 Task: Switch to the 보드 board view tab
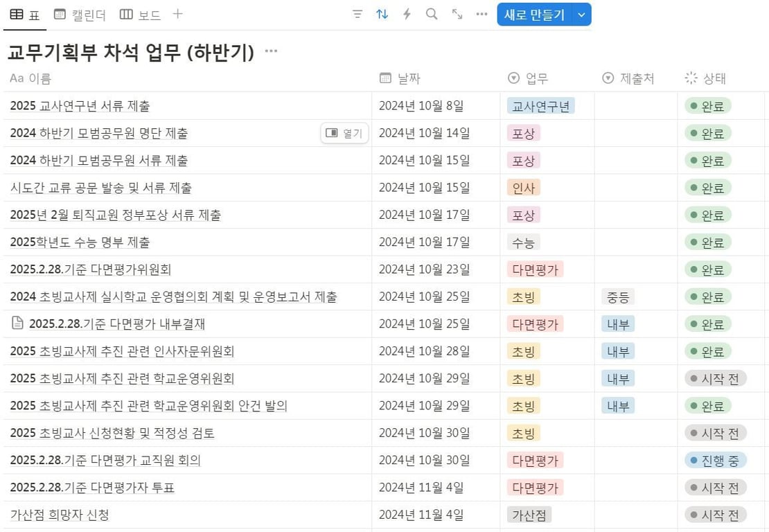tap(140, 15)
